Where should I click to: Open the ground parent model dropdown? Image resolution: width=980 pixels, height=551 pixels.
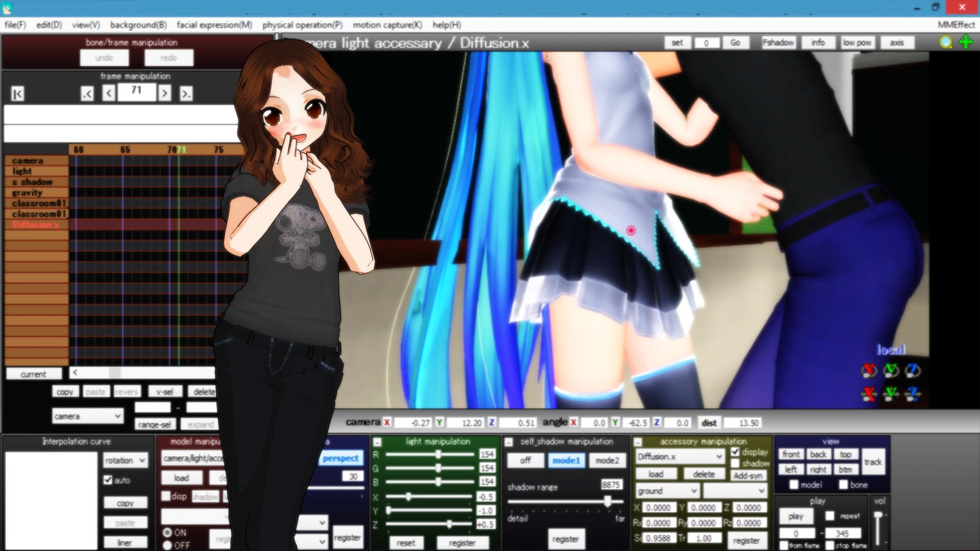coord(667,491)
